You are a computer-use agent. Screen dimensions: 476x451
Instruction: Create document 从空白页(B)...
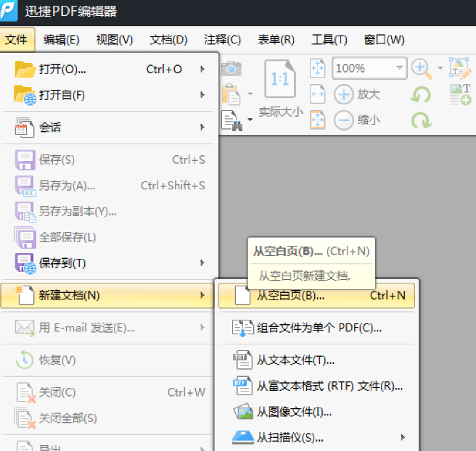pos(316,295)
